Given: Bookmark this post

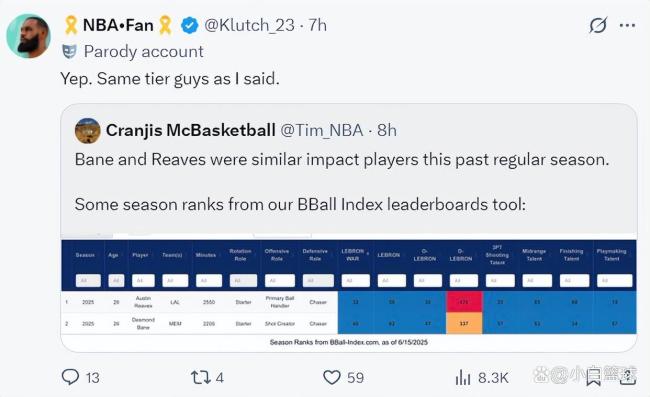Looking at the screenshot, I should pos(593,377).
